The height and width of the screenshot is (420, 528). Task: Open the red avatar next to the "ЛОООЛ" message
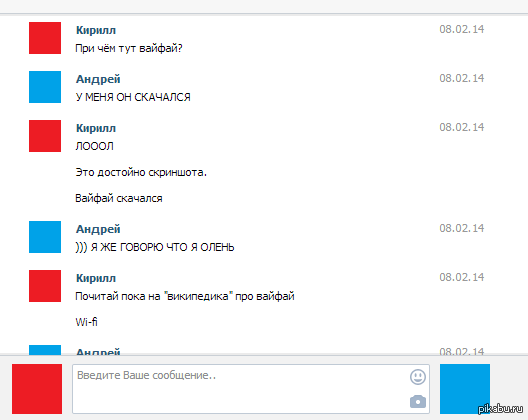45,136
